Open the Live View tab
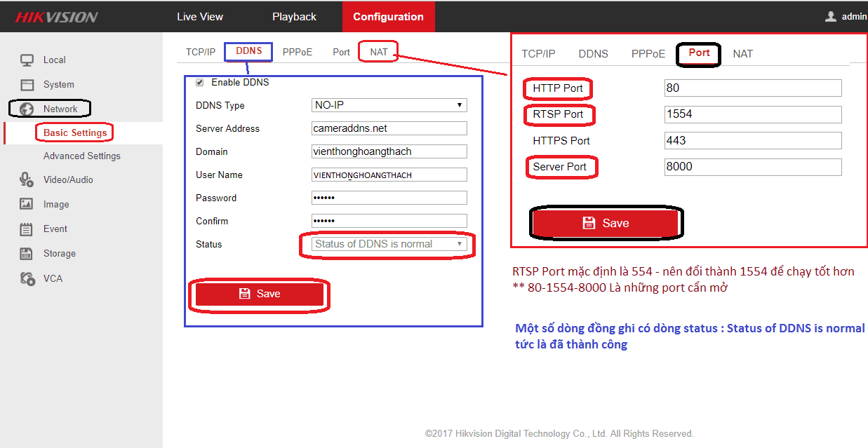This screenshot has width=868, height=448. pos(200,17)
